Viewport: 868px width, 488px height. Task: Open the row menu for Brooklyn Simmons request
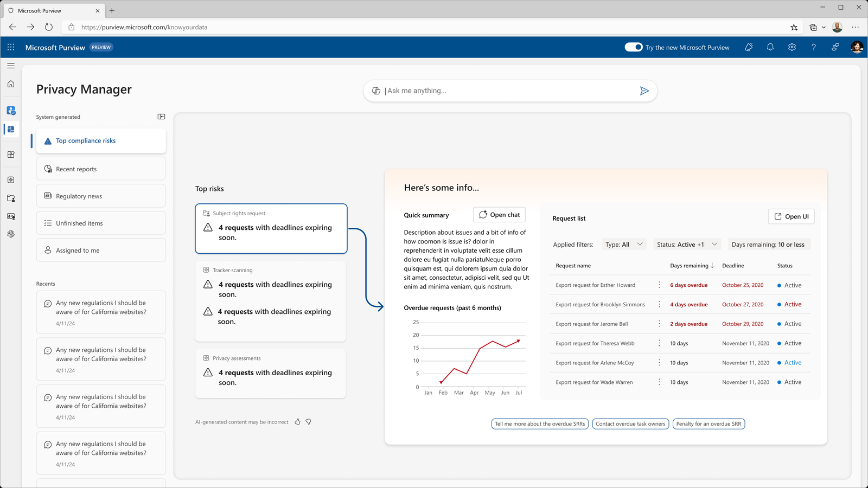click(659, 305)
